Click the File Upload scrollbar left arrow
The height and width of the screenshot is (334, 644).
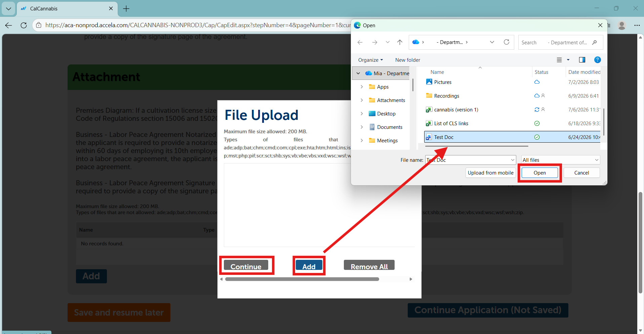click(x=222, y=279)
